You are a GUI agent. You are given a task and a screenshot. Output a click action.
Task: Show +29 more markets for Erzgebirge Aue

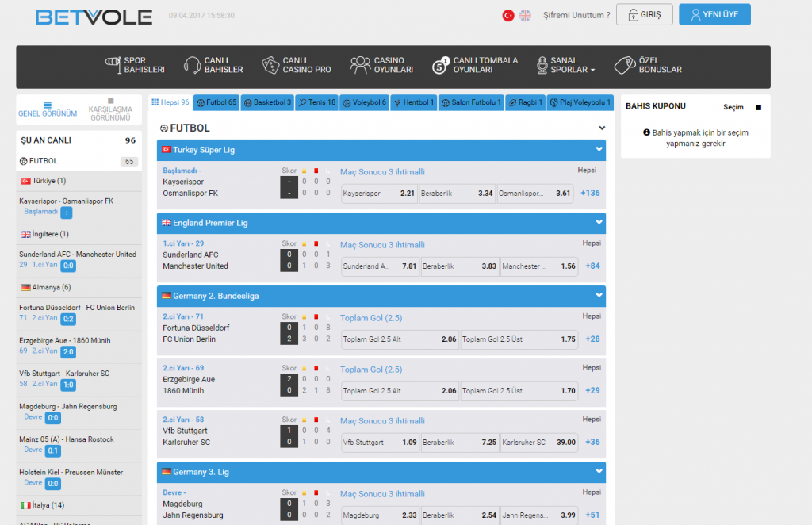(592, 390)
